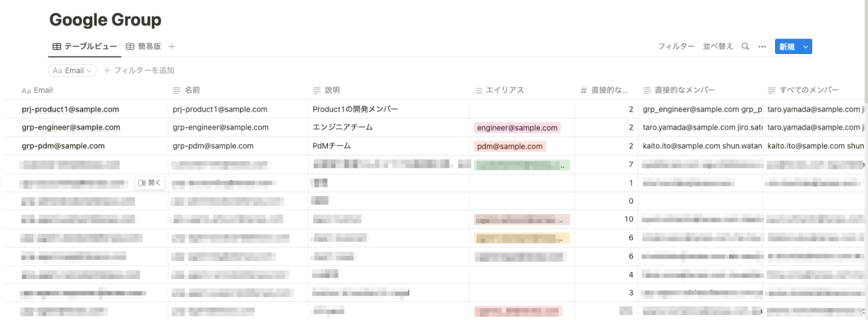This screenshot has width=868, height=320.
Task: Switch to the テーブルビュー tab
Action: (x=84, y=47)
